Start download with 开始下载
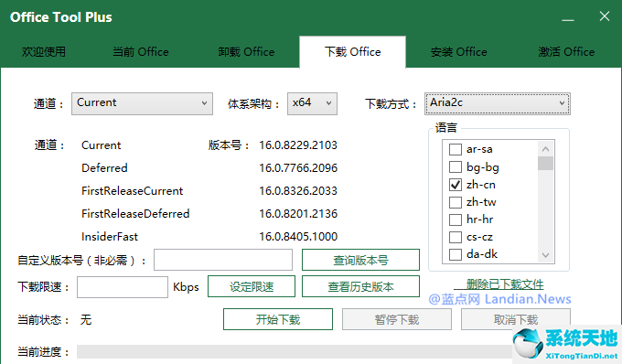This screenshot has height=364, width=622. pos(278,319)
